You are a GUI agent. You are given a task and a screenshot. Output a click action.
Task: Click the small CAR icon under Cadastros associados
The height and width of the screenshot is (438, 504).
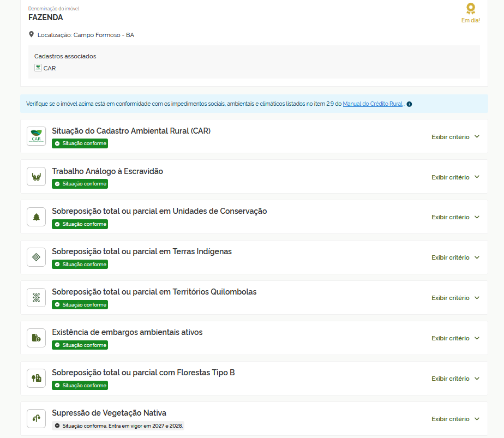coord(38,68)
